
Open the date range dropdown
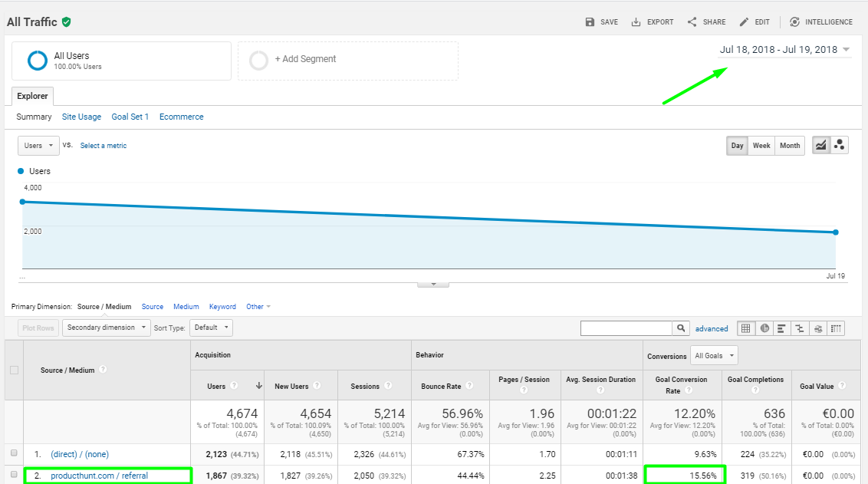(x=784, y=49)
